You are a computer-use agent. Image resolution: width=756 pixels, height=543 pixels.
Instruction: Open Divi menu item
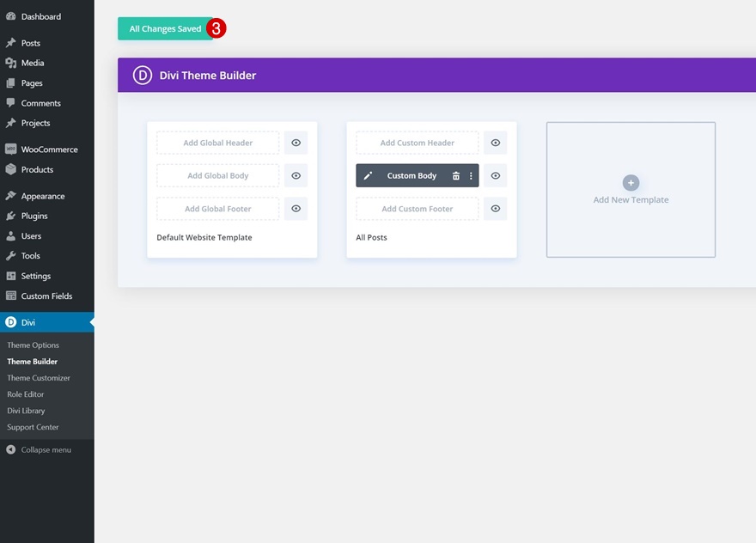pos(46,322)
